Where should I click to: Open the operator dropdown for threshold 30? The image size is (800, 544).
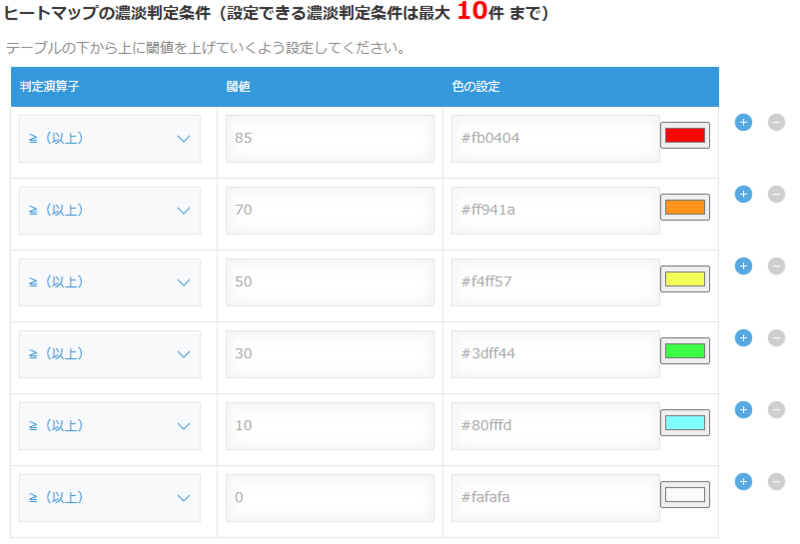point(110,354)
